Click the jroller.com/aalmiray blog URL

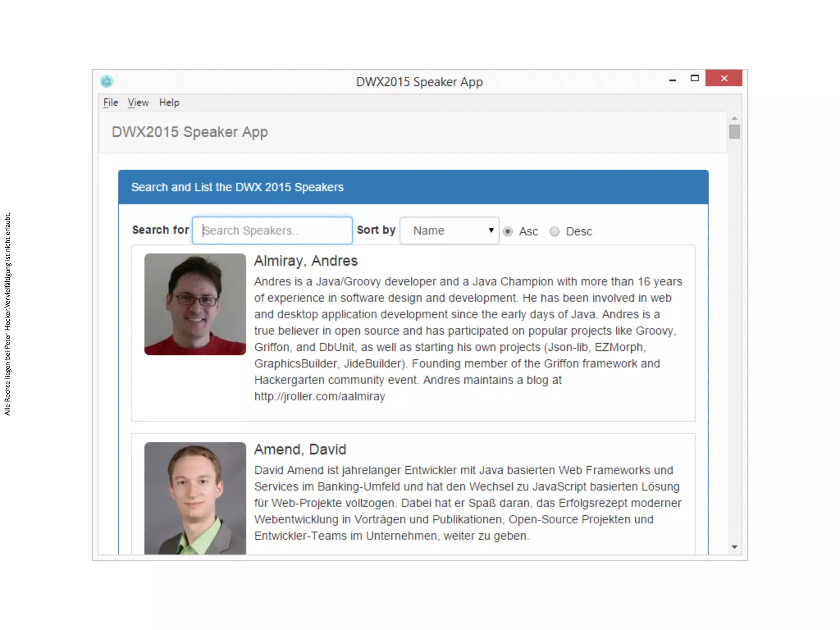click(320, 396)
